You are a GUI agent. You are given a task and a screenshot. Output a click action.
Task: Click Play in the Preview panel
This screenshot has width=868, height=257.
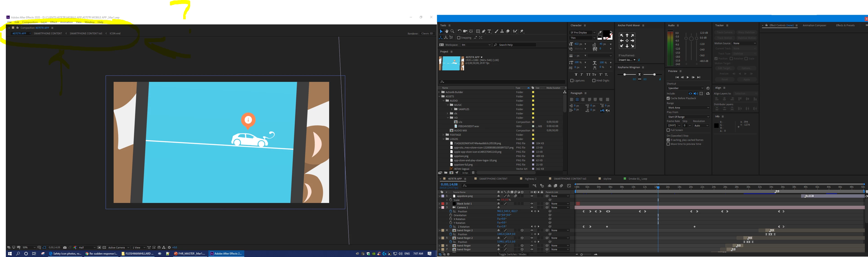(688, 77)
